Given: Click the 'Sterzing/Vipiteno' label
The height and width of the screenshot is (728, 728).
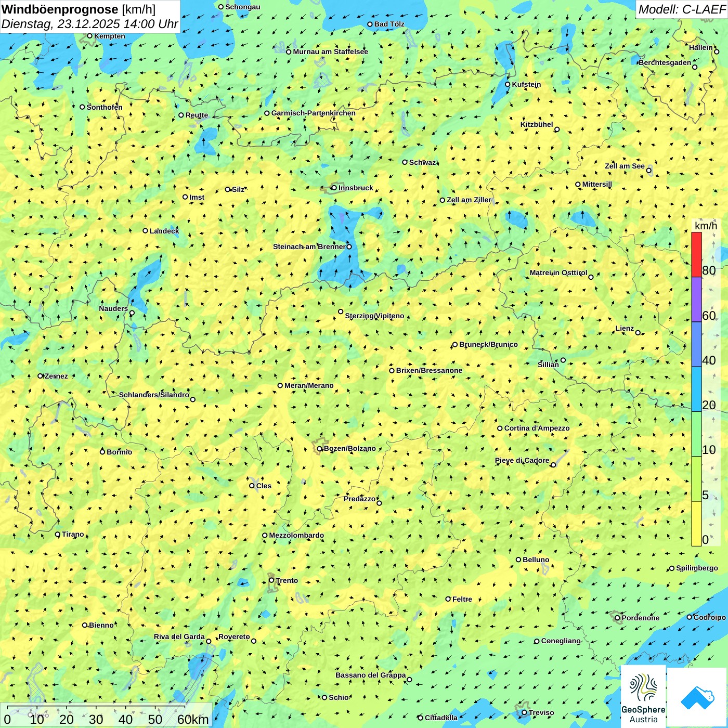Looking at the screenshot, I should [374, 316].
